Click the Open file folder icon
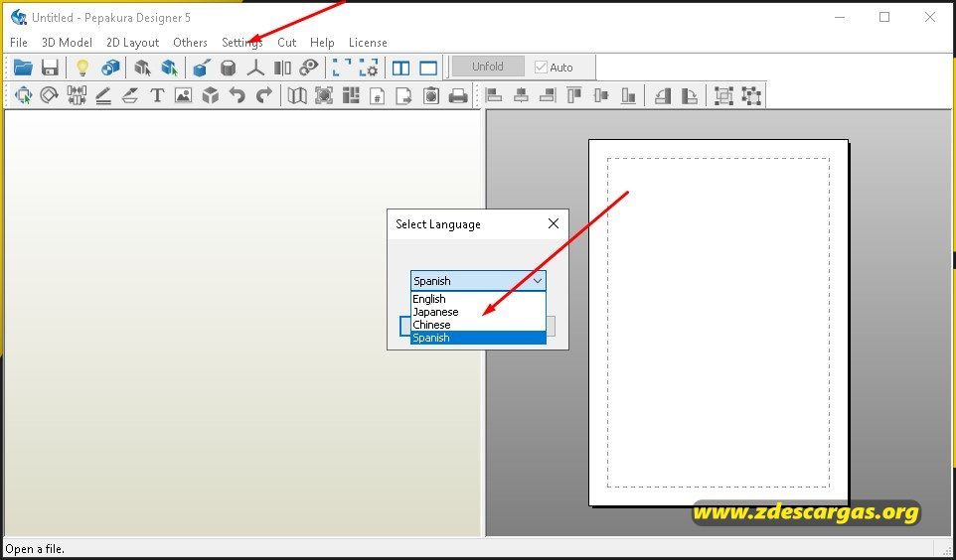This screenshot has width=956, height=560. (x=23, y=68)
